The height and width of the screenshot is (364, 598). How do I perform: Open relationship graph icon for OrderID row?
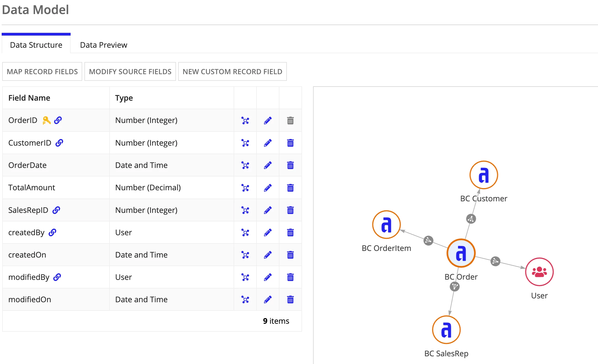click(x=245, y=121)
